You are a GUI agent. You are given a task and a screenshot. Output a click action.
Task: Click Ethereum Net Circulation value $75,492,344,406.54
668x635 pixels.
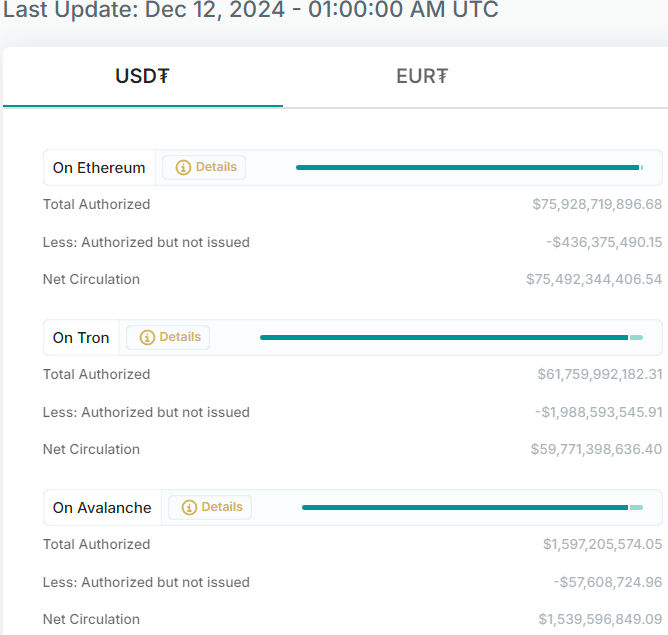[x=594, y=280]
